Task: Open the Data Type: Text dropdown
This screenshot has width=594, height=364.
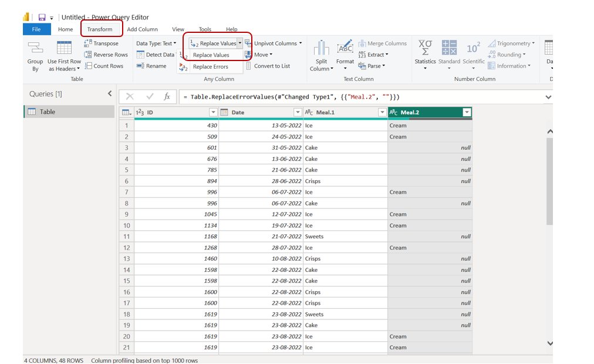Action: (x=156, y=43)
